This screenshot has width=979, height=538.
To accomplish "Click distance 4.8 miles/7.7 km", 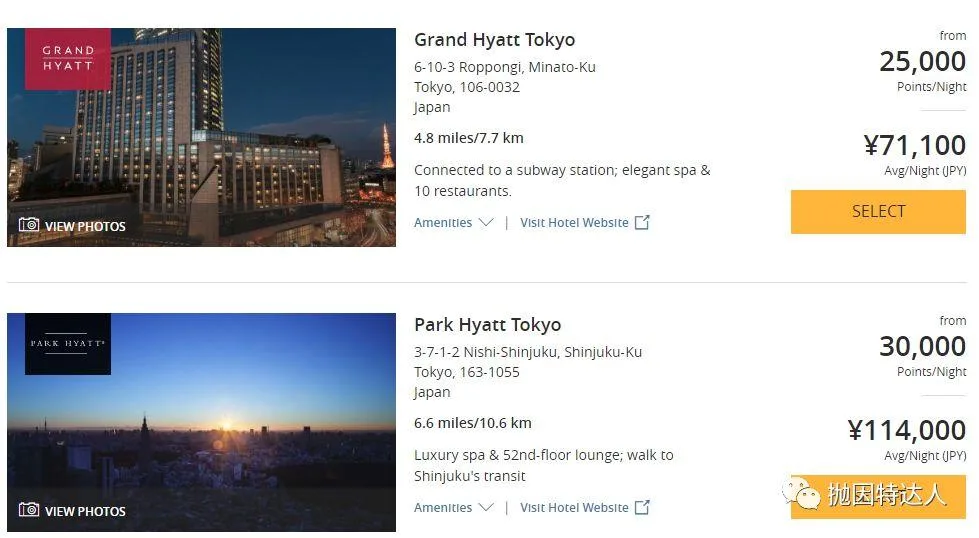I will tap(468, 138).
